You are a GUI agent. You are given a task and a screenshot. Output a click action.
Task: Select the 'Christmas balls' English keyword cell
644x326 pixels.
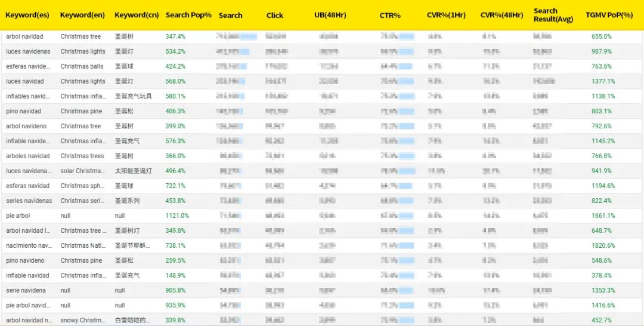[x=82, y=66]
